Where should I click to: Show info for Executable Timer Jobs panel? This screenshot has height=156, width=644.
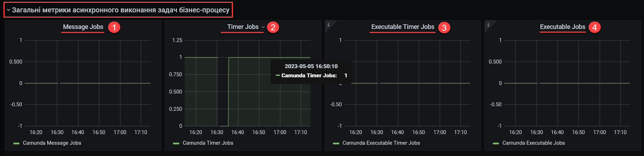pyautogui.click(x=328, y=25)
